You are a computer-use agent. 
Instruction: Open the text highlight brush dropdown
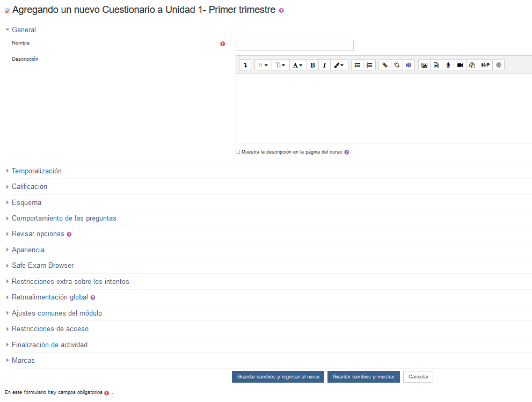point(339,65)
